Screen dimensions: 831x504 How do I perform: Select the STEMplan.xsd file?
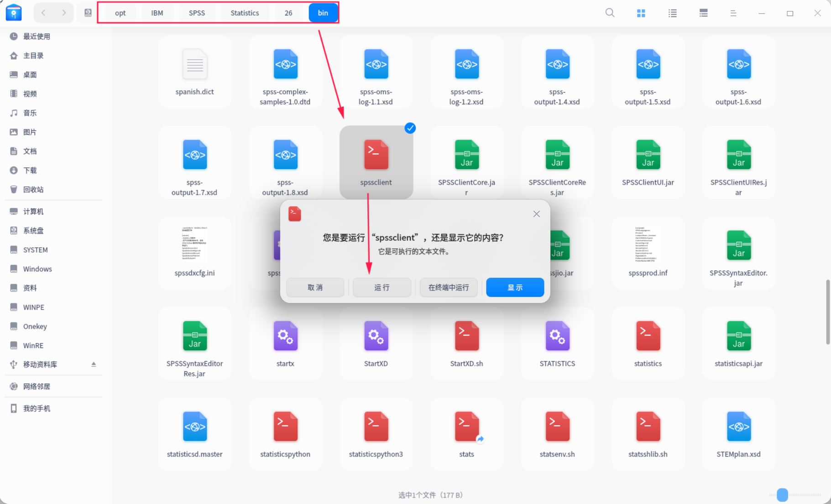click(x=738, y=434)
